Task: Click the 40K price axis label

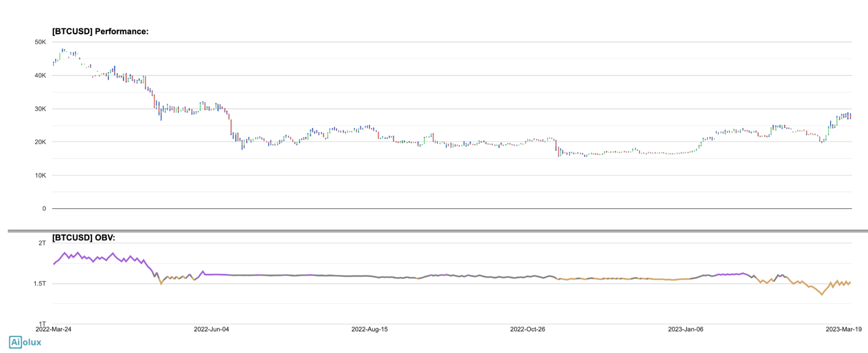Action: click(x=40, y=76)
